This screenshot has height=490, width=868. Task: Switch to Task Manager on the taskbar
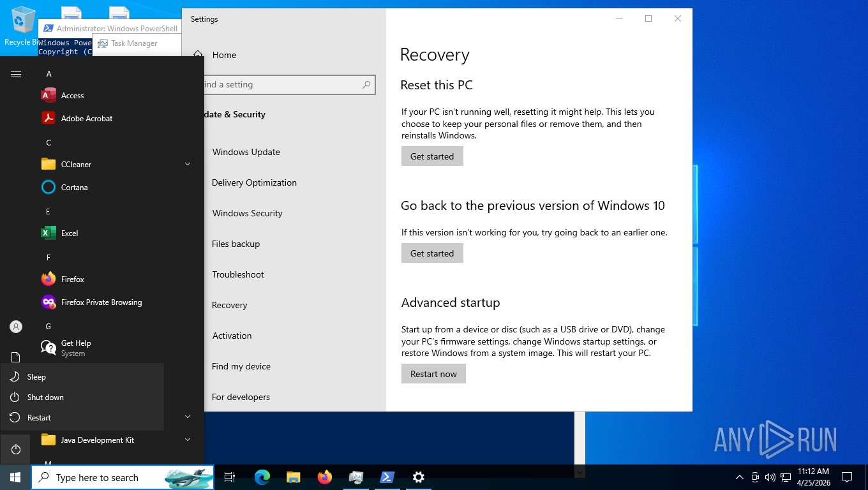(356, 477)
